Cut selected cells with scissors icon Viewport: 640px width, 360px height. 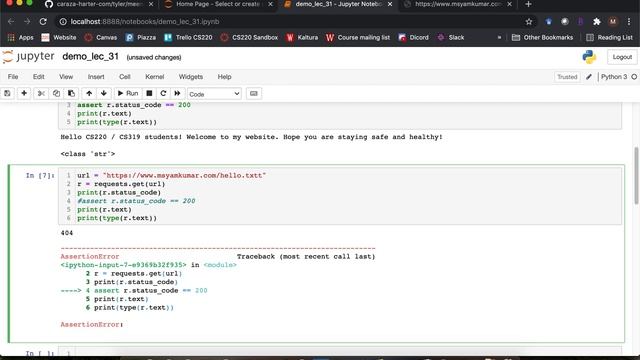pyautogui.click(x=41, y=93)
